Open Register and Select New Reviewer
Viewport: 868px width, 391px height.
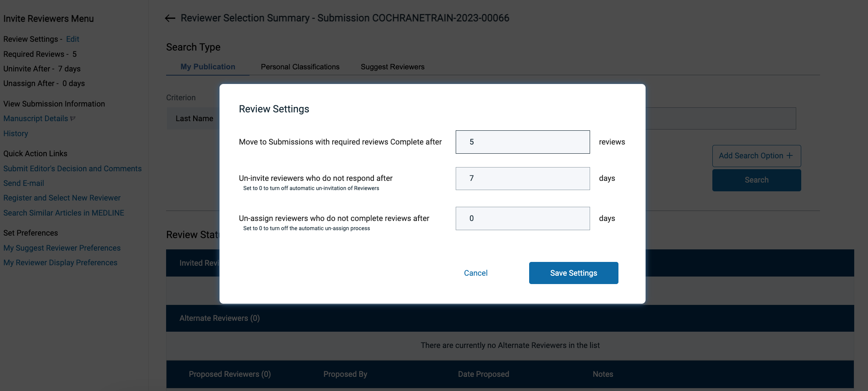62,198
